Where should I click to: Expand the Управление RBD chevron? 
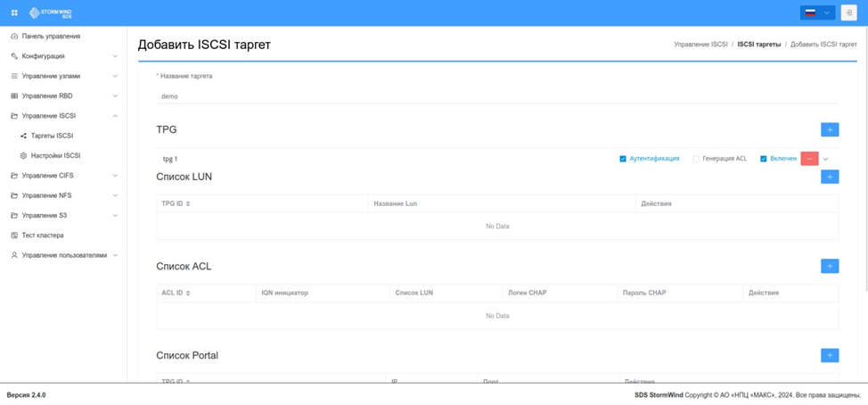click(x=115, y=95)
